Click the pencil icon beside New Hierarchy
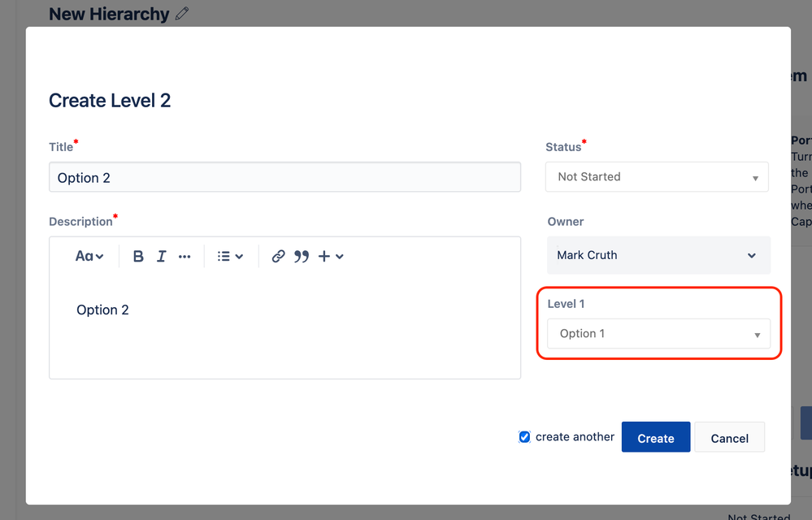 pos(182,14)
